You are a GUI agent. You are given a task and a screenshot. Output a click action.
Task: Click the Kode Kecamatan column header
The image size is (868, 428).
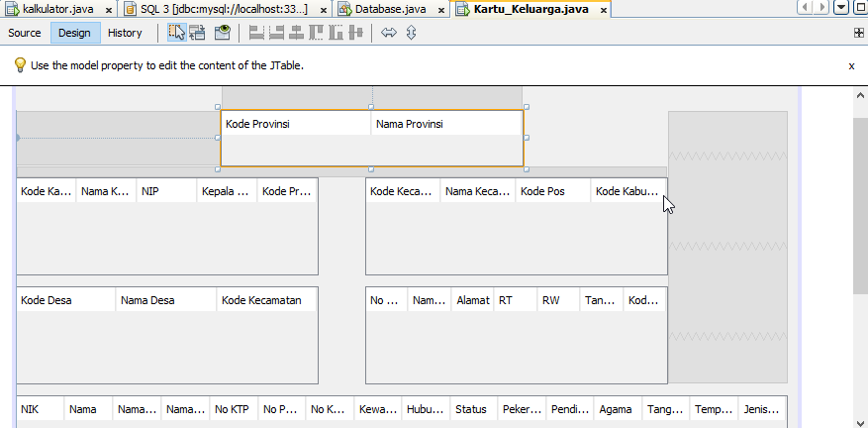[x=266, y=300]
